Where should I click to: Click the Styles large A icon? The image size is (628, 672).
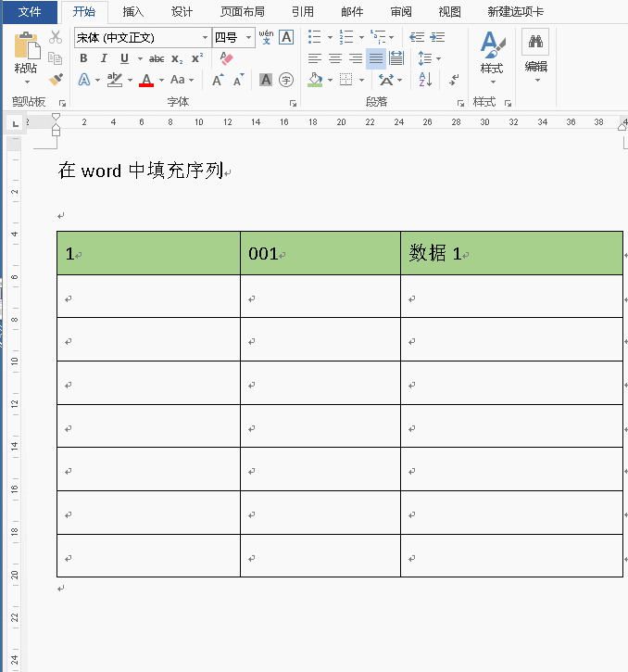[492, 44]
